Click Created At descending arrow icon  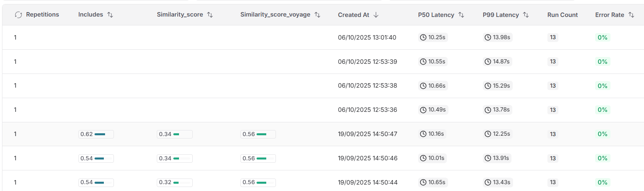tap(376, 15)
